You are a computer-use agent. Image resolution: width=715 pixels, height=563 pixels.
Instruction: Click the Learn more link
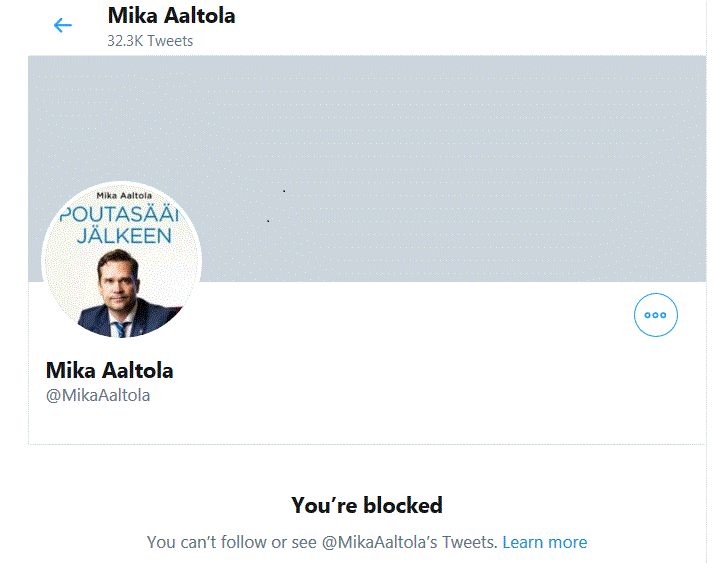click(x=544, y=542)
